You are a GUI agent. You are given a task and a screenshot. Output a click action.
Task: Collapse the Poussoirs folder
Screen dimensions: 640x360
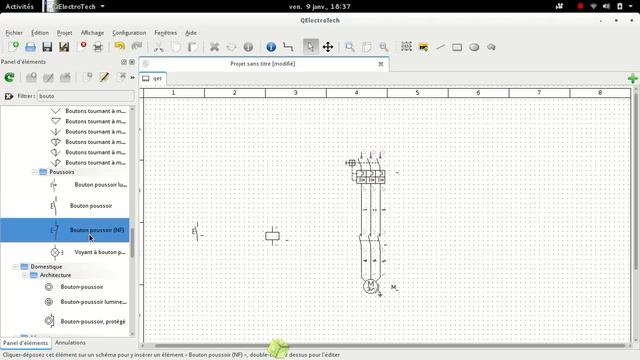tap(35, 172)
